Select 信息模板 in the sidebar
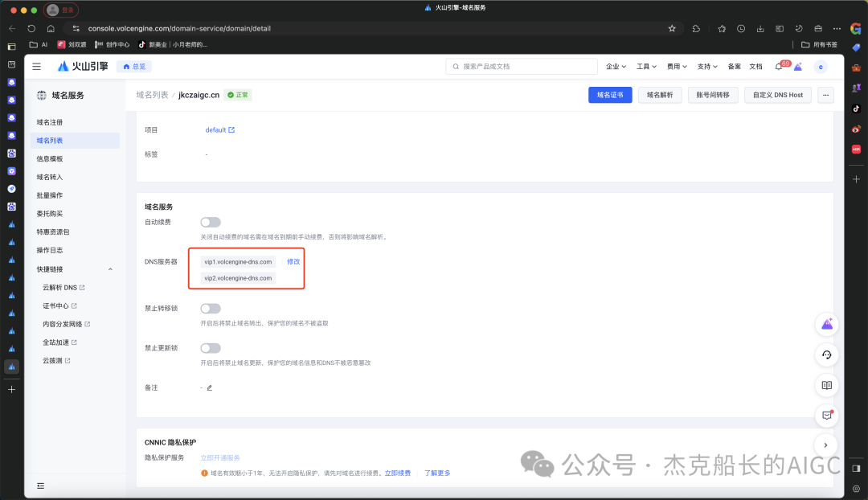868x500 pixels. coord(50,159)
